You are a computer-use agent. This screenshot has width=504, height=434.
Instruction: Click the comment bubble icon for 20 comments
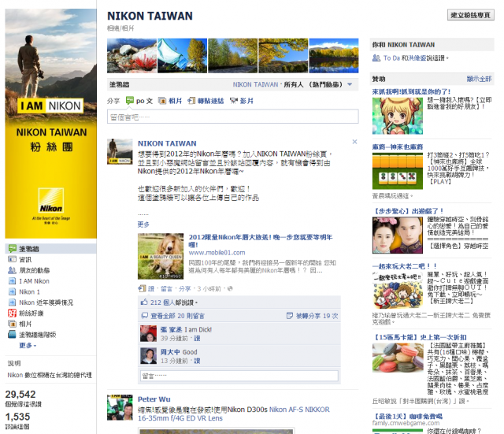(145, 316)
